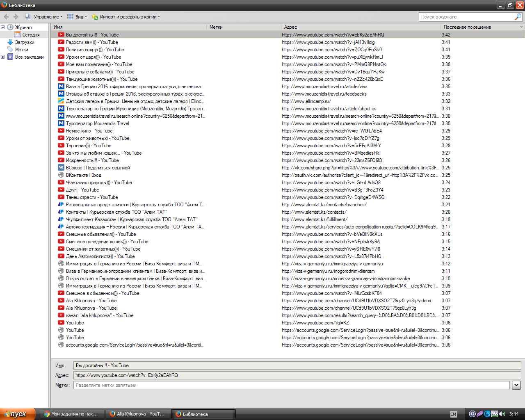This screenshot has width=525, height=420.
Task: Select 'Туроператор Mouzenidis Travel' entry
Action: tap(288, 123)
